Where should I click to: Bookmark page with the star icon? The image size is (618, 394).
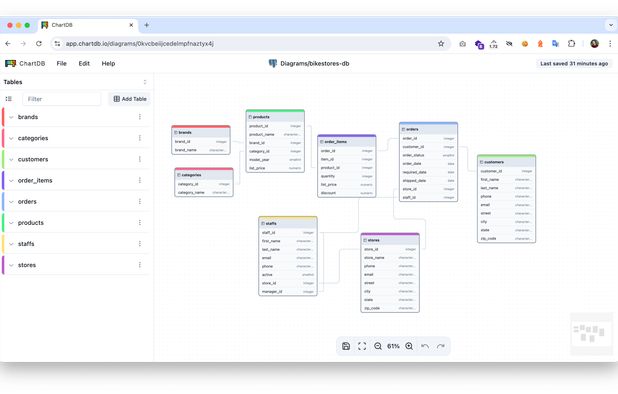pos(441,44)
